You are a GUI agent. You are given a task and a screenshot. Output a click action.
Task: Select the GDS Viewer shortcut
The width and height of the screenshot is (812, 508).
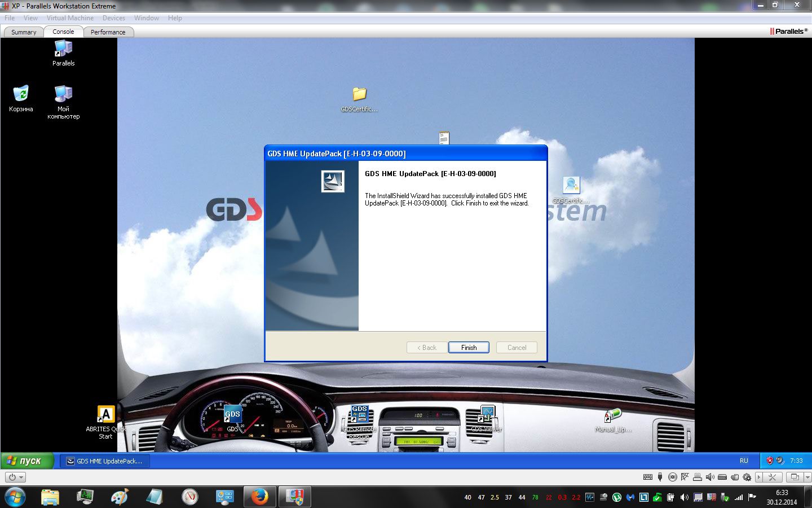[x=487, y=419]
